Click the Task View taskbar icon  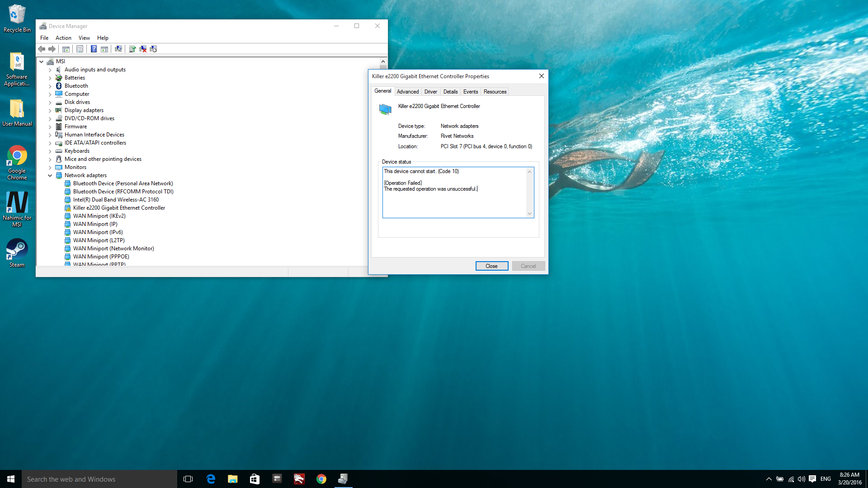point(188,479)
